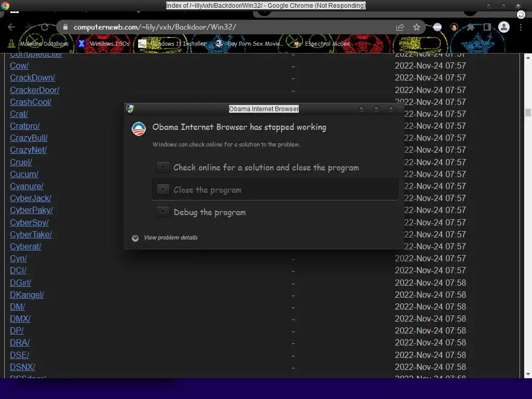The image size is (532, 399).
Task: Toggle the Chrome side panel icon
Action: pyautogui.click(x=487, y=27)
